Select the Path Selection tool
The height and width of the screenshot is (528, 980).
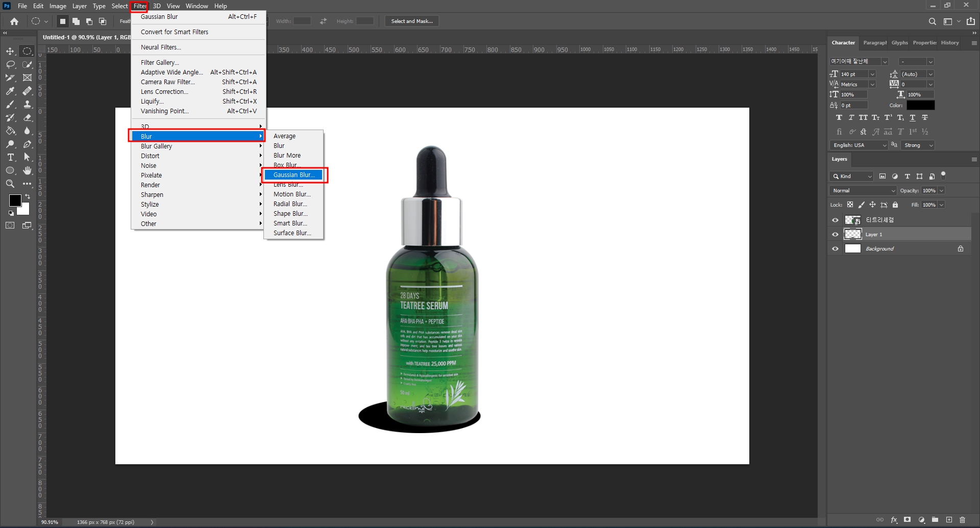[27, 157]
